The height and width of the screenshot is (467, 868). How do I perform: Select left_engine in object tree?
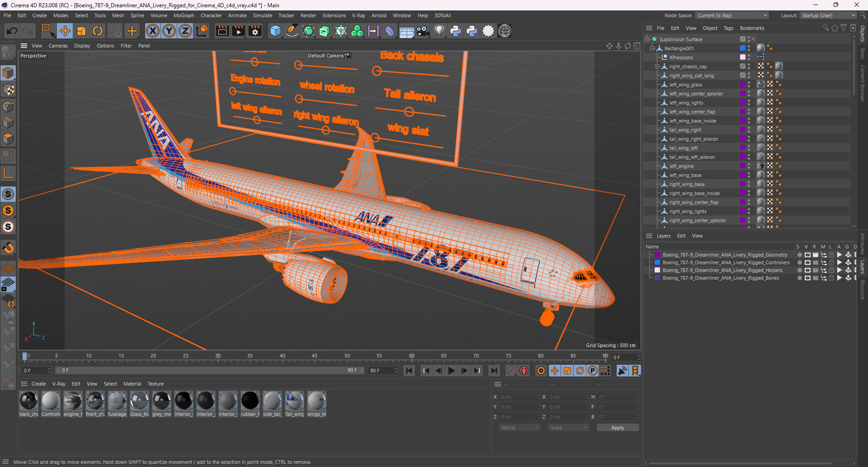coord(681,166)
